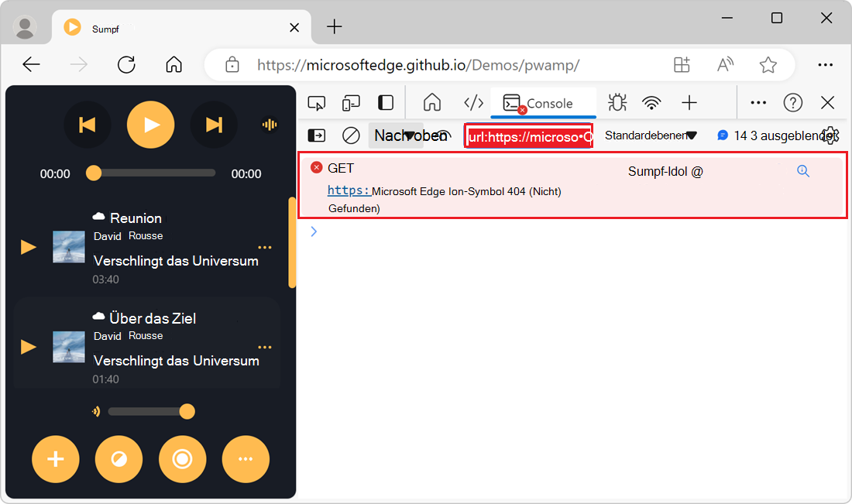
Task: Switch to the Console tab
Action: (542, 102)
